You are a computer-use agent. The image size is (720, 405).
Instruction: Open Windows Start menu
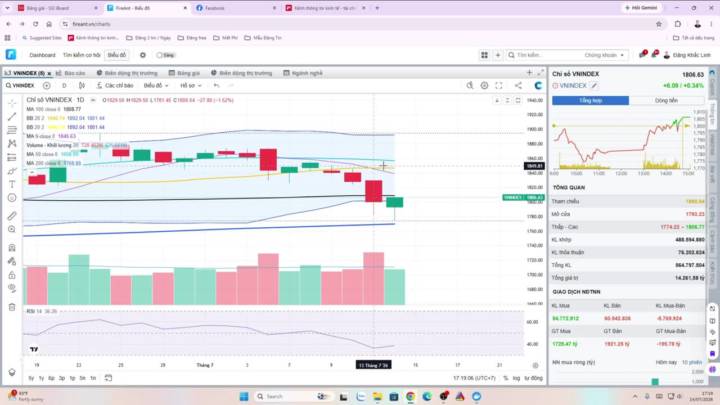point(244,396)
